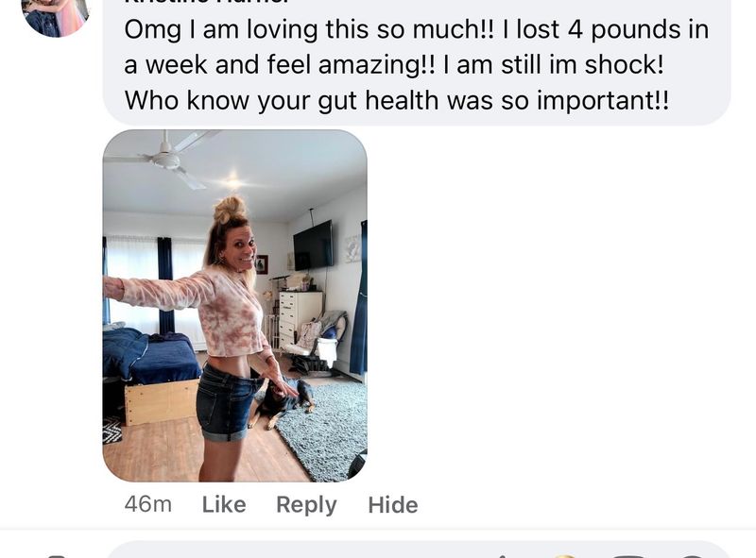
Task: Click the denim shorts in the photo
Action: 227,404
